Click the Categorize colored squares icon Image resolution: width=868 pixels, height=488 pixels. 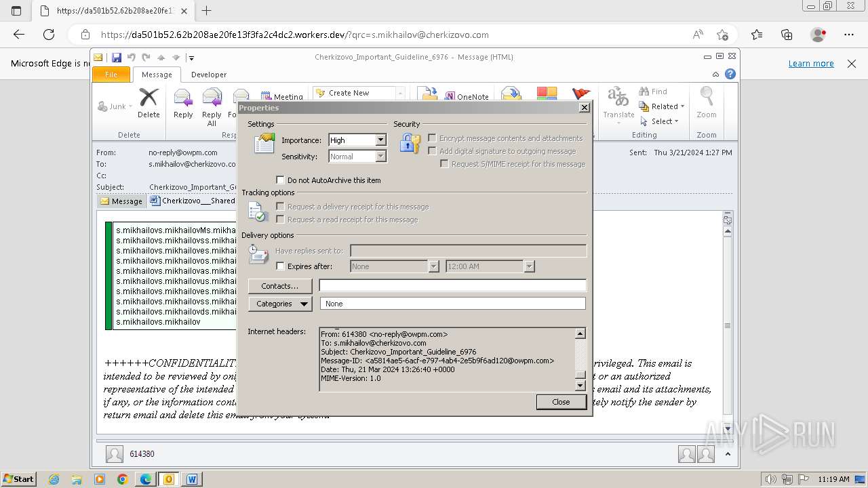pyautogui.click(x=547, y=94)
